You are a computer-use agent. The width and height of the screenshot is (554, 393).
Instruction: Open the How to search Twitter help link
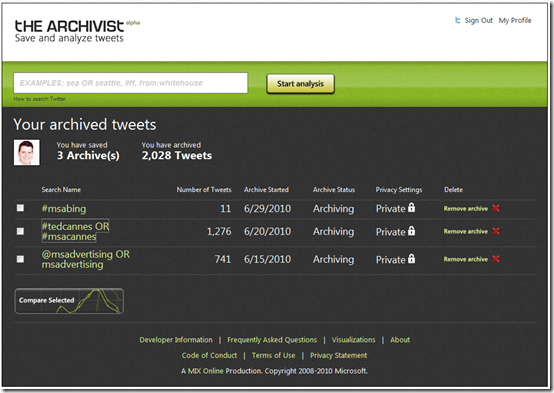pos(40,99)
